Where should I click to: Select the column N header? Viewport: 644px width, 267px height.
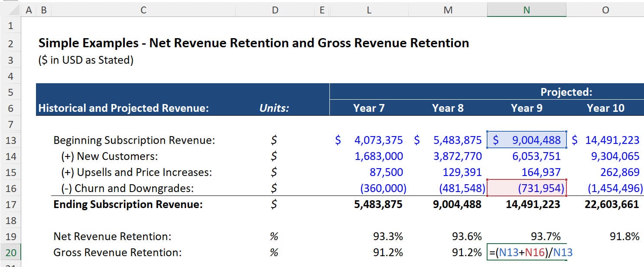coord(527,10)
